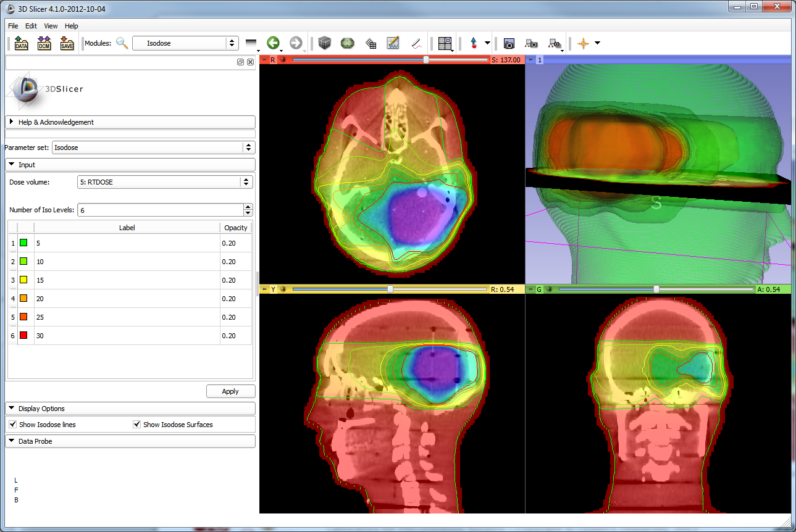
Task: Uncheck Show Isodose Surfaces
Action: 138,425
